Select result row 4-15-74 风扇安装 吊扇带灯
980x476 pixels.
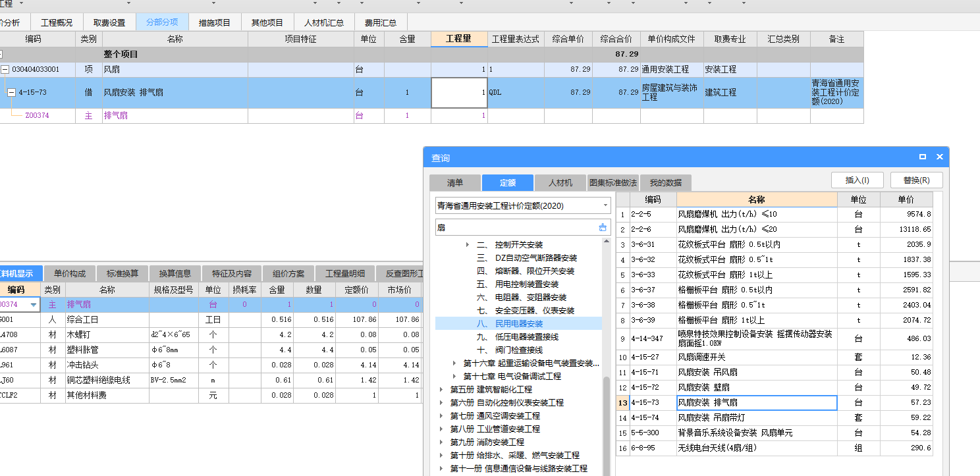tap(775, 417)
